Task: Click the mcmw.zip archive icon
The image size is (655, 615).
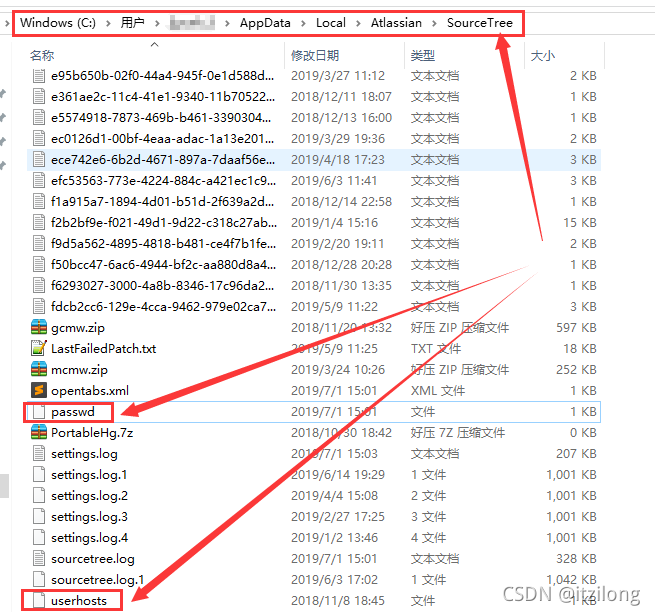Action: [x=39, y=369]
